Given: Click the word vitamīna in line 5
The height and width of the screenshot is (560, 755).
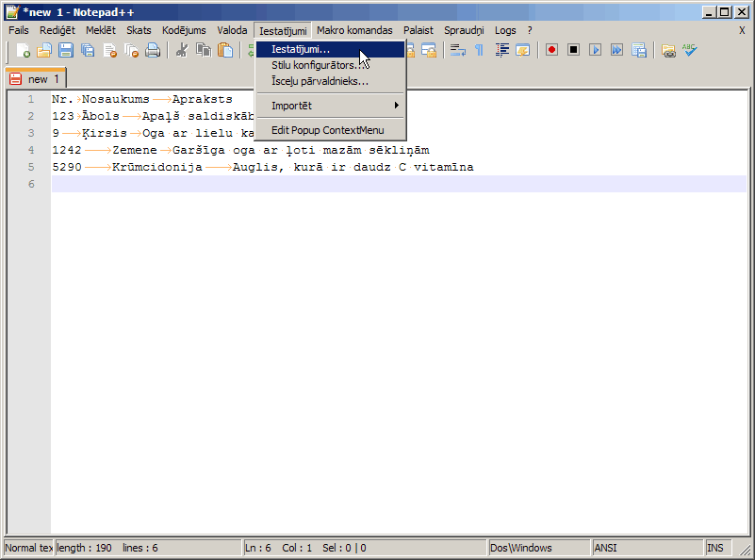Looking at the screenshot, I should click(x=444, y=167).
